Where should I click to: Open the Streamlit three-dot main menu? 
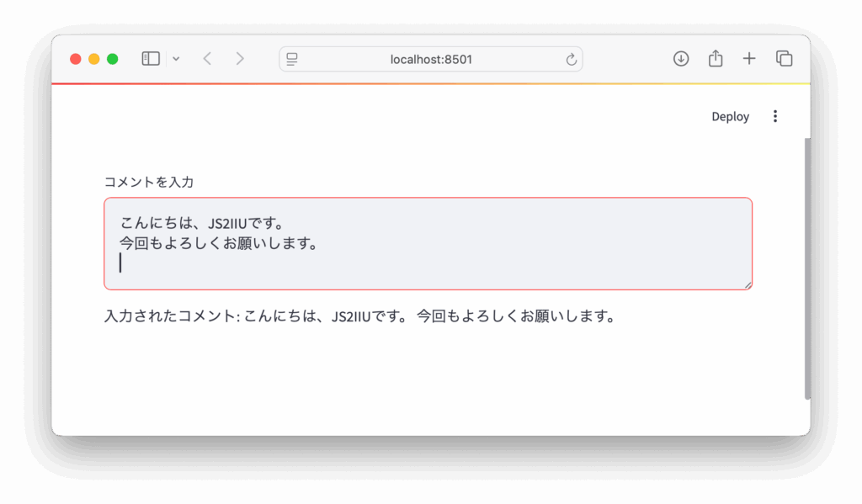[x=775, y=117]
